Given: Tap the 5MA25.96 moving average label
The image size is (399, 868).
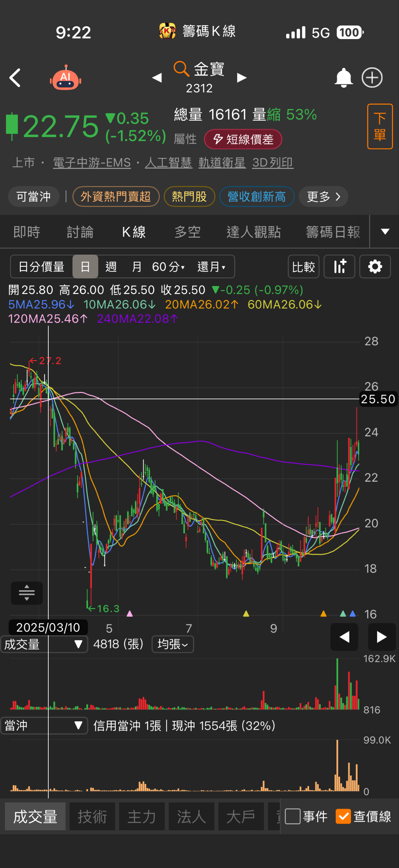Looking at the screenshot, I should point(41,305).
